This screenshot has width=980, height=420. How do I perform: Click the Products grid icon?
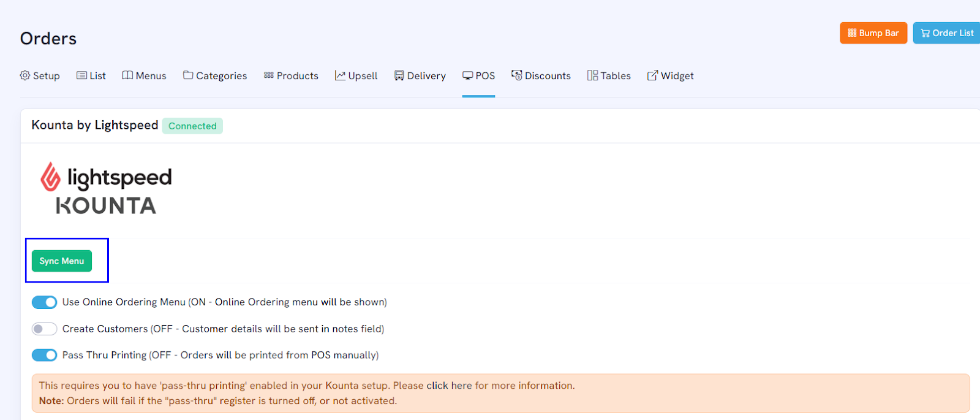point(269,75)
